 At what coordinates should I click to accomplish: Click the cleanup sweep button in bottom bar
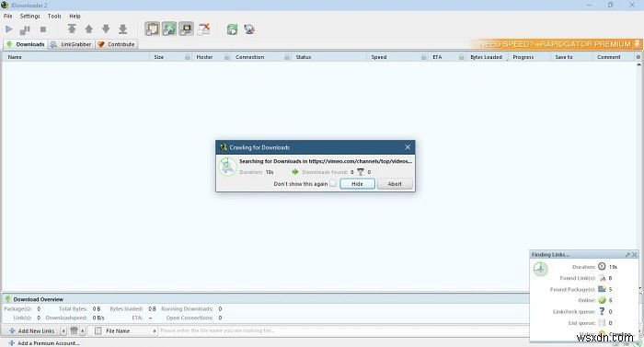point(74,330)
